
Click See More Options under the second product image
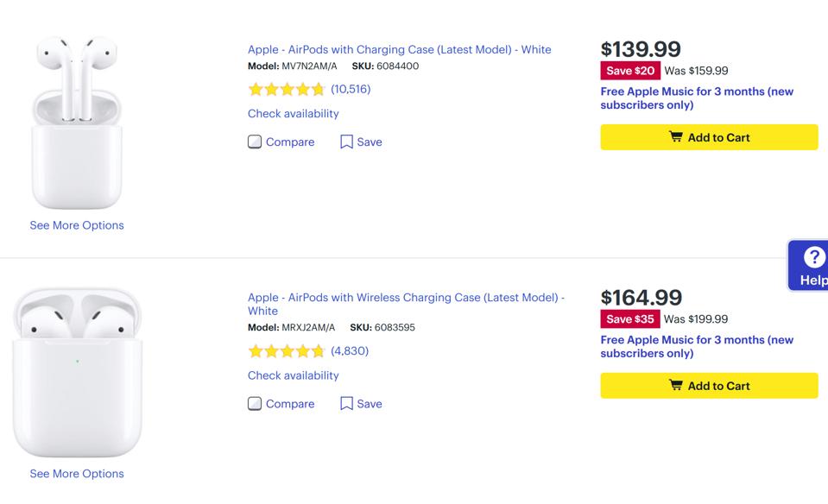pyautogui.click(x=76, y=473)
